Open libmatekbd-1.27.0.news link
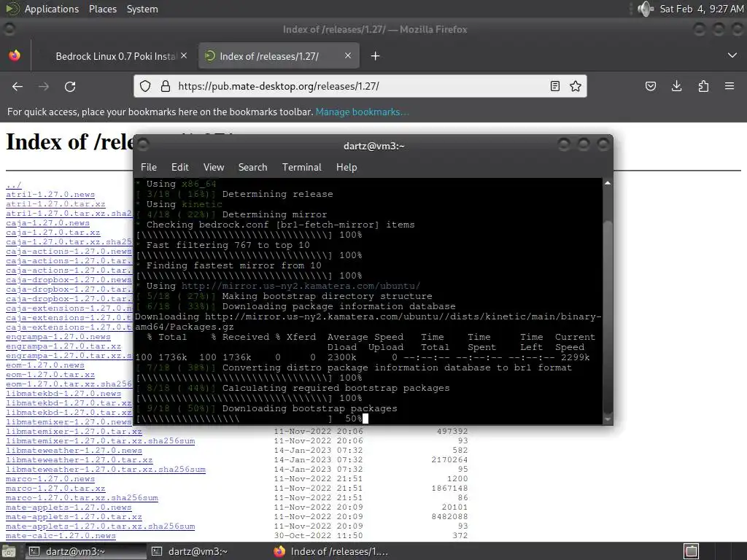The width and height of the screenshot is (747, 560). pos(63,394)
